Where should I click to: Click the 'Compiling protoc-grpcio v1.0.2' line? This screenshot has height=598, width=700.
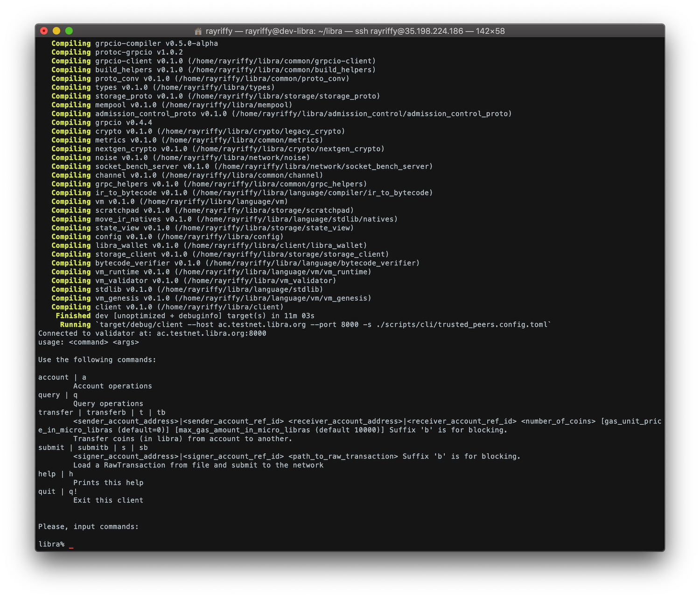pyautogui.click(x=117, y=52)
